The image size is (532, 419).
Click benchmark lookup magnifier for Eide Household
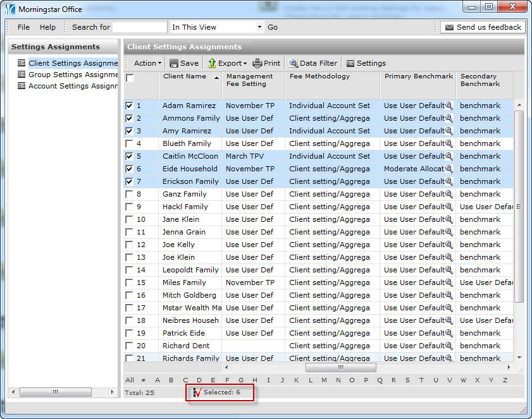(449, 169)
